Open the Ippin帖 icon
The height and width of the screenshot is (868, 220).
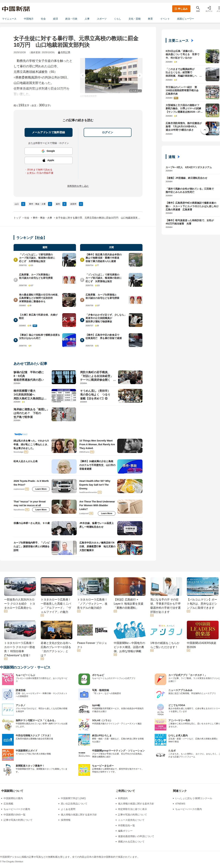coord(84,710)
